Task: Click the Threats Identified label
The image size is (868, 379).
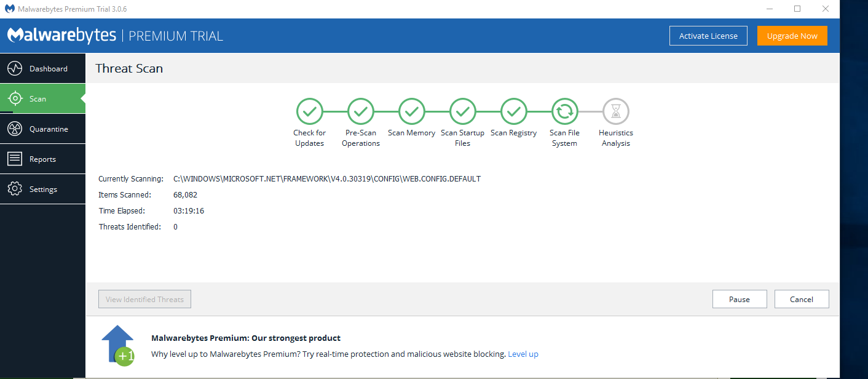Action: (x=130, y=226)
